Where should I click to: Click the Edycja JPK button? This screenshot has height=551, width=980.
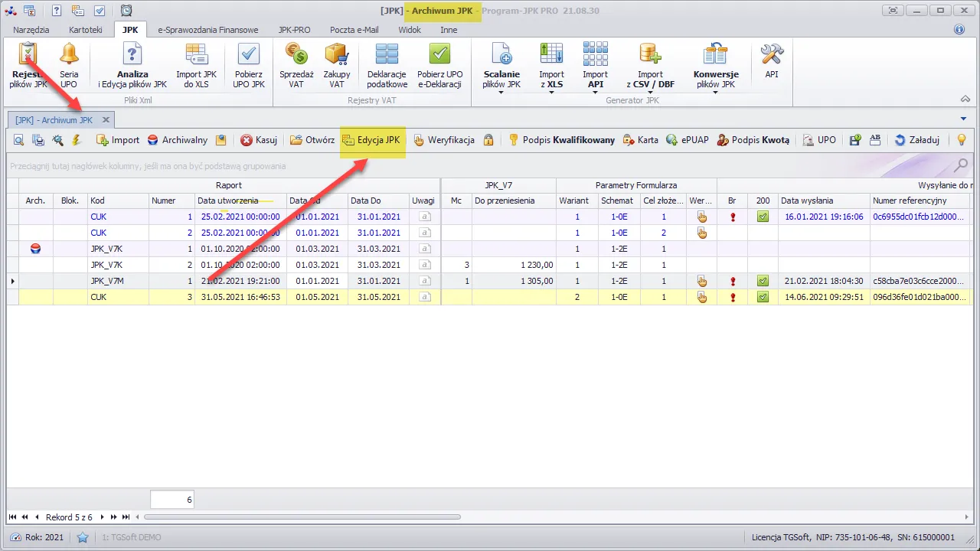[x=371, y=140]
